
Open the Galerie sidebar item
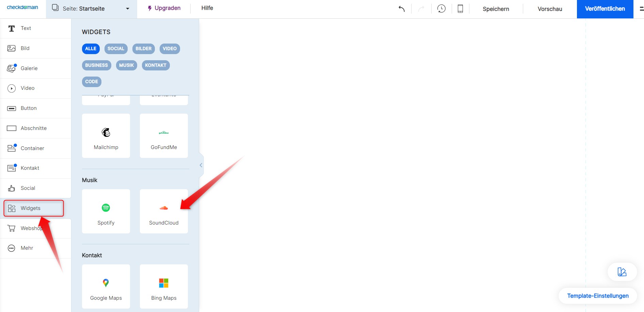[29, 68]
